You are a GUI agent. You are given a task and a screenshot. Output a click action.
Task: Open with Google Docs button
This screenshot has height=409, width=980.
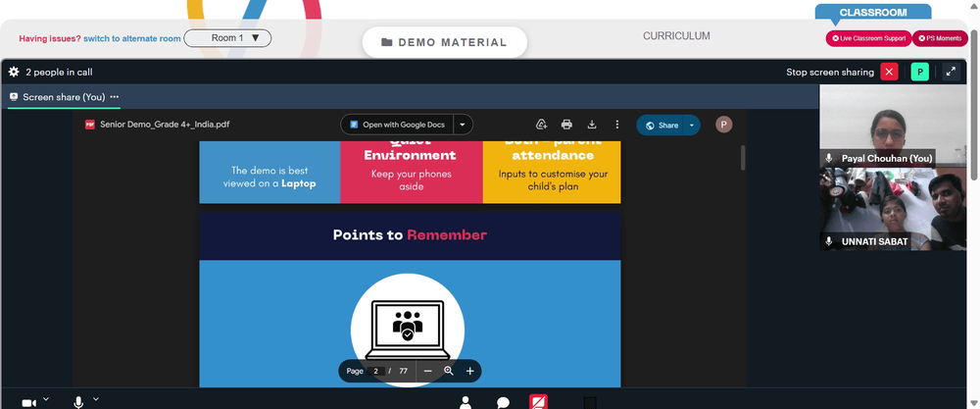[x=398, y=125]
